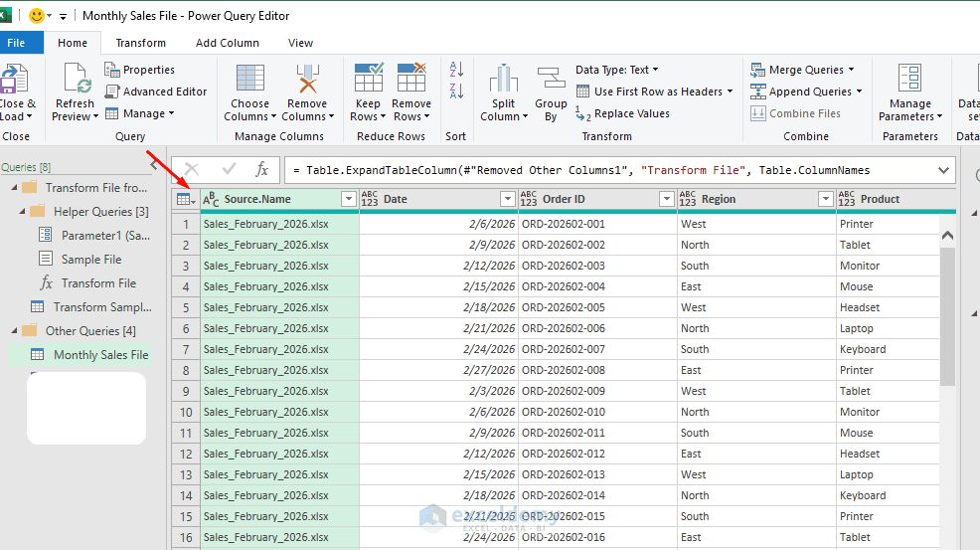Open Source.Name column filter dropdown
This screenshot has height=550, width=980.
coord(349,199)
